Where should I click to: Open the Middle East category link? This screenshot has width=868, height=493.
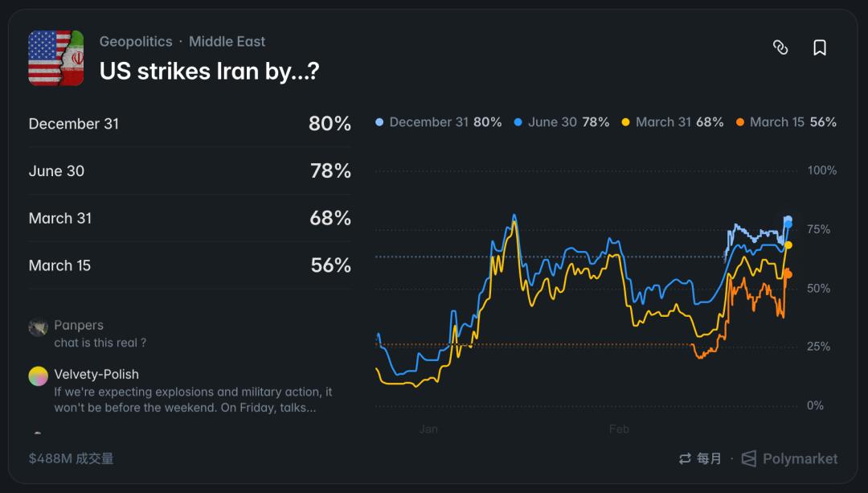click(x=227, y=41)
